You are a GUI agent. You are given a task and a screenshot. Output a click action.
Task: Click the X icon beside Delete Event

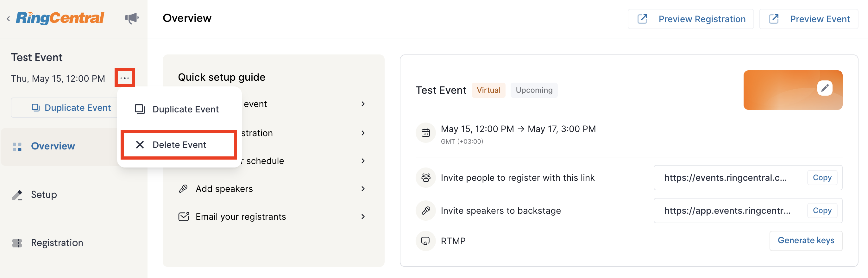pos(140,145)
